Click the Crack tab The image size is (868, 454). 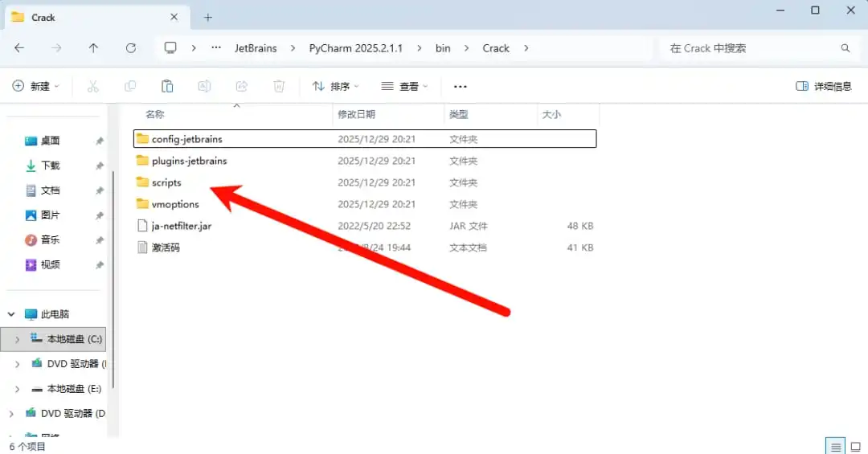[98, 17]
